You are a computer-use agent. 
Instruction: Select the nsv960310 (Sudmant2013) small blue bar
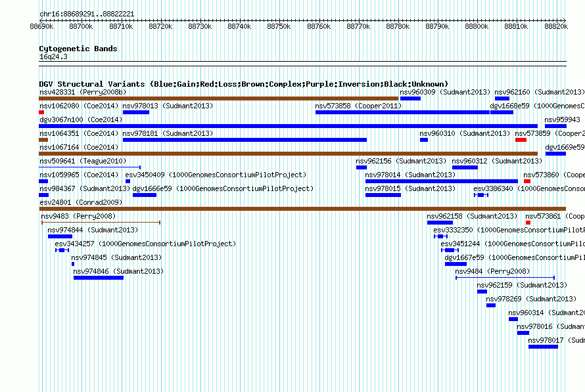[x=424, y=140]
